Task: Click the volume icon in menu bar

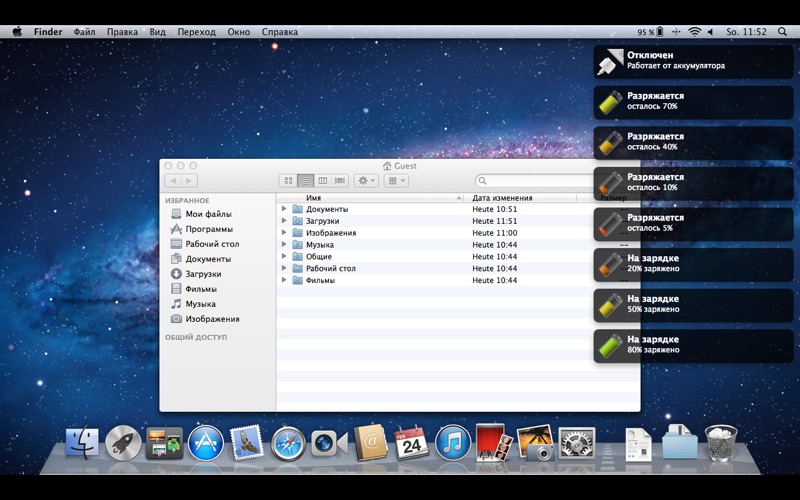Action: (710, 32)
